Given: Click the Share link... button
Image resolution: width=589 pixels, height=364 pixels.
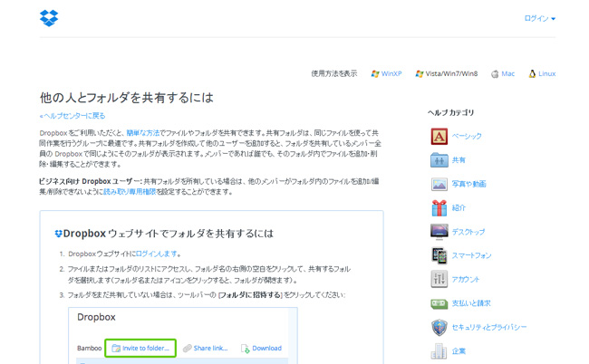Looking at the screenshot, I should point(206,349).
